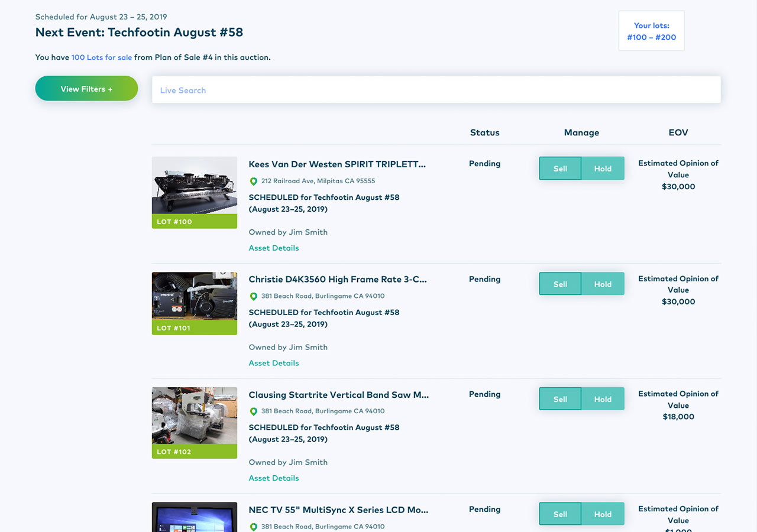Click the EOV column header
757x532 pixels.
point(678,132)
